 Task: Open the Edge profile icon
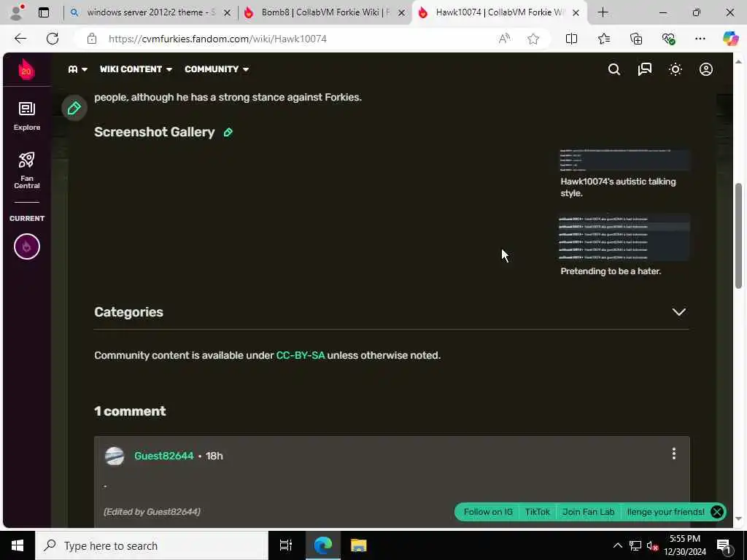(x=16, y=12)
